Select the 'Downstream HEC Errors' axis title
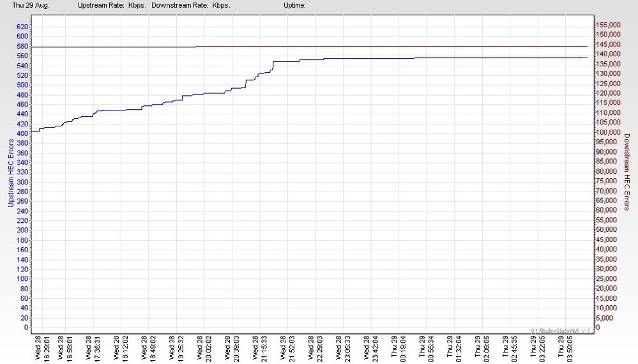The image size is (638, 364). tap(627, 172)
